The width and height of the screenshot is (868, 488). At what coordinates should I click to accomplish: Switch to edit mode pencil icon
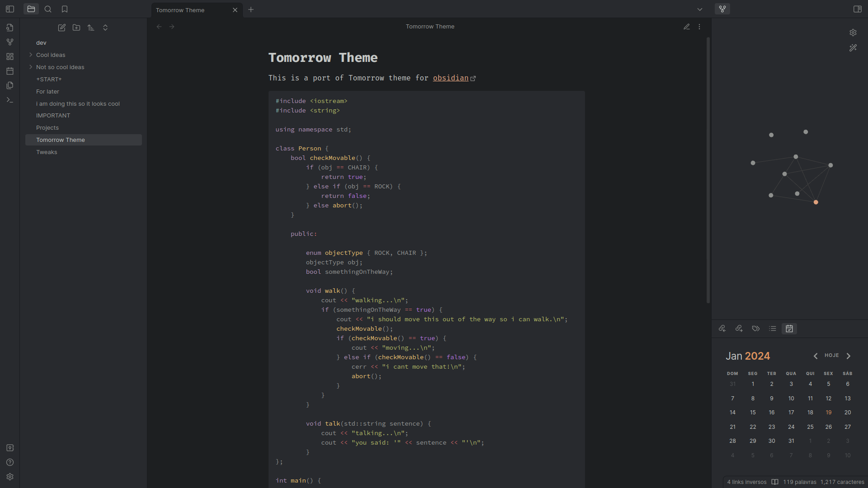point(687,27)
